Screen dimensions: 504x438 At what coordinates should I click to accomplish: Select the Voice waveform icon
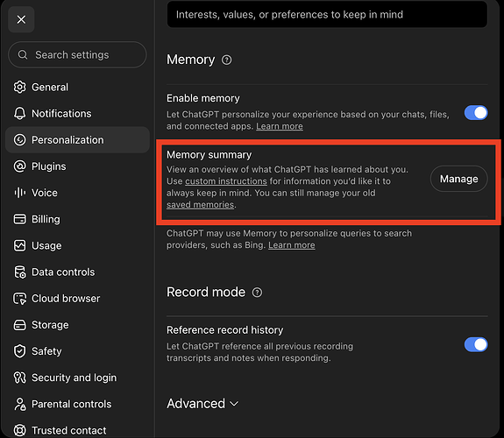[19, 193]
